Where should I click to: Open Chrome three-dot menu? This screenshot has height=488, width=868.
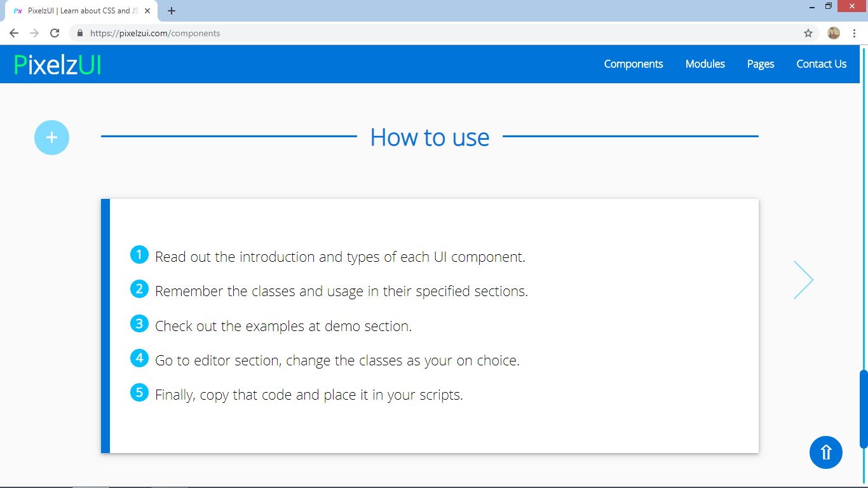point(854,33)
